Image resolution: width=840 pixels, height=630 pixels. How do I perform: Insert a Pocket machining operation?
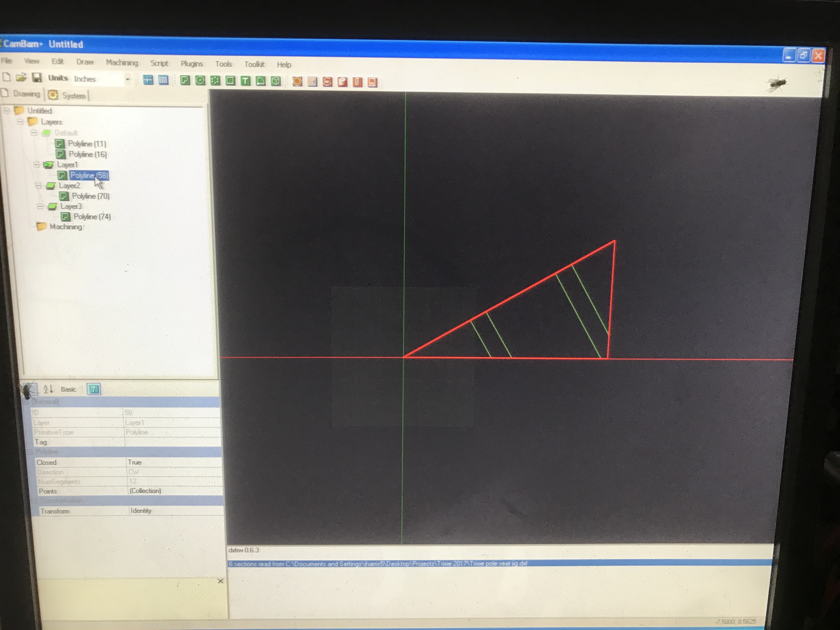click(312, 82)
